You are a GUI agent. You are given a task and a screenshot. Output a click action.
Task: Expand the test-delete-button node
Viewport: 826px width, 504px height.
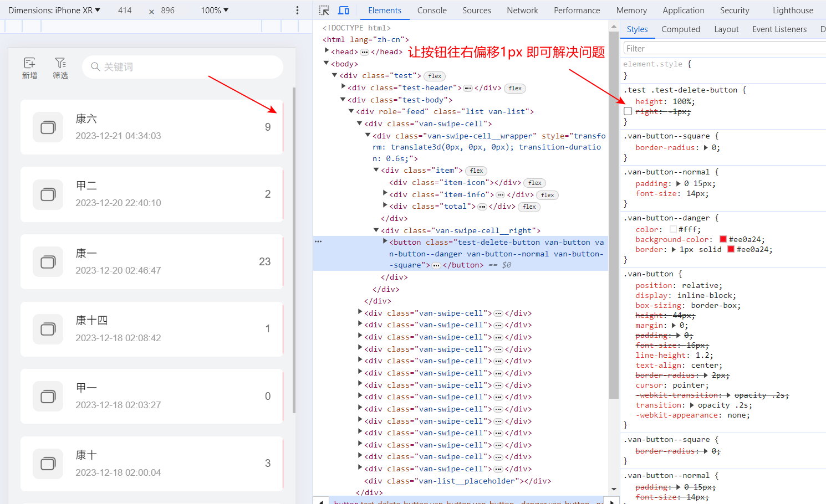(x=385, y=241)
